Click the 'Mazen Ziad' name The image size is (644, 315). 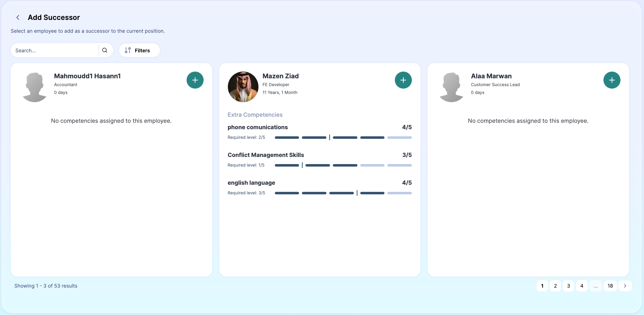[x=281, y=76]
